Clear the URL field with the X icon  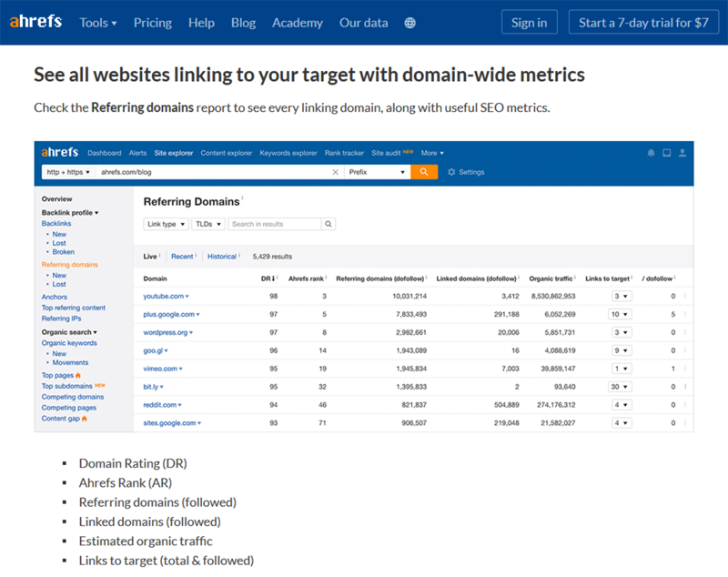coord(335,172)
